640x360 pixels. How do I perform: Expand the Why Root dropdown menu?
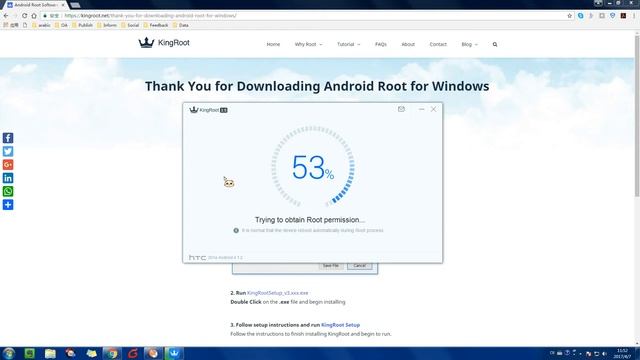click(308, 44)
